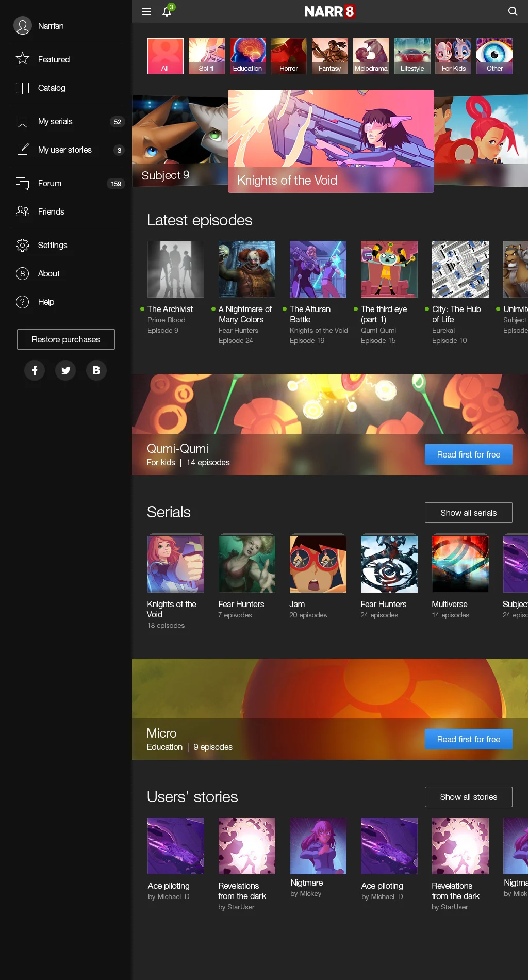Click the Show all serials button
The height and width of the screenshot is (980, 528).
click(468, 513)
